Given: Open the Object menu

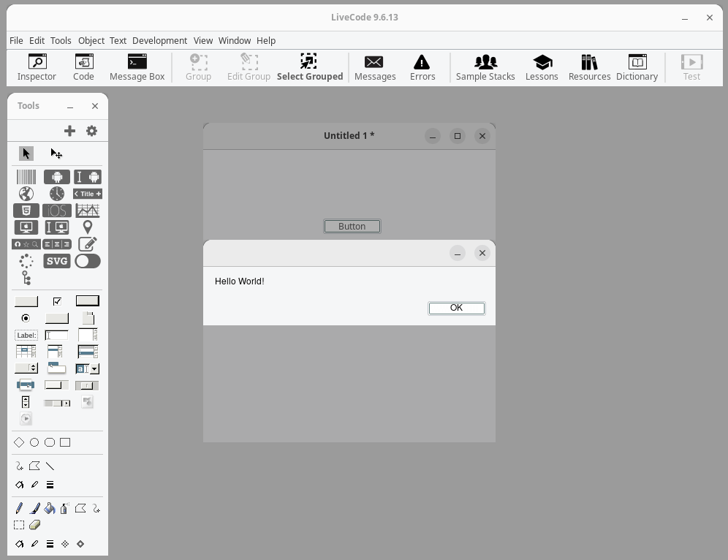Looking at the screenshot, I should click(x=91, y=40).
